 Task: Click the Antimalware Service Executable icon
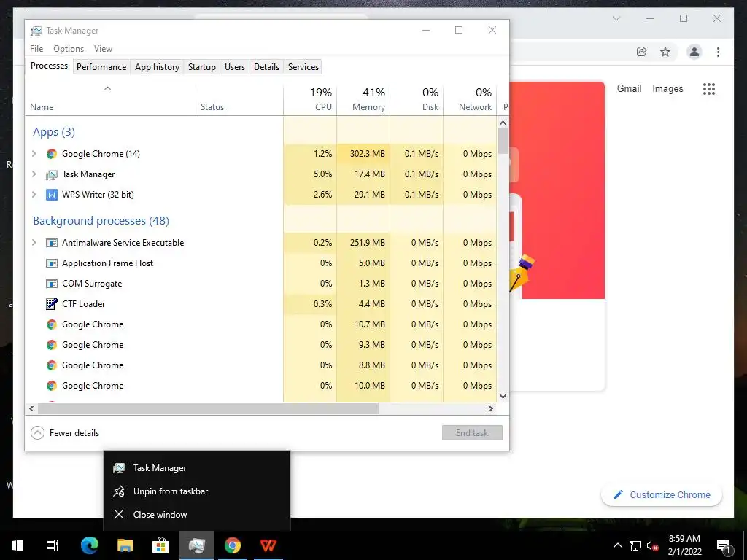pyautogui.click(x=52, y=243)
